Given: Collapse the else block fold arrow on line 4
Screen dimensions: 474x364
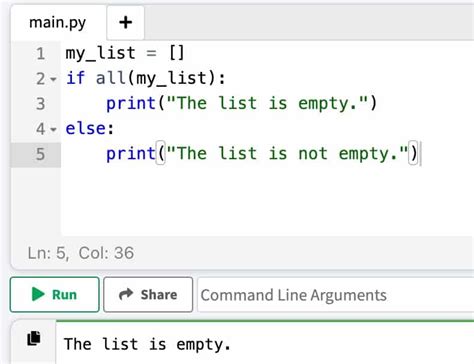Looking at the screenshot, I should click(x=53, y=129).
